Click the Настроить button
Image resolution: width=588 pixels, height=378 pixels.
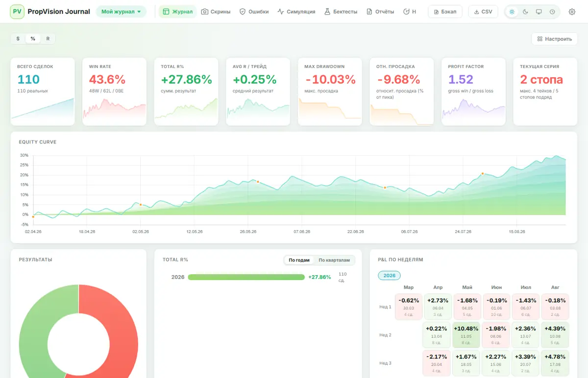point(555,39)
